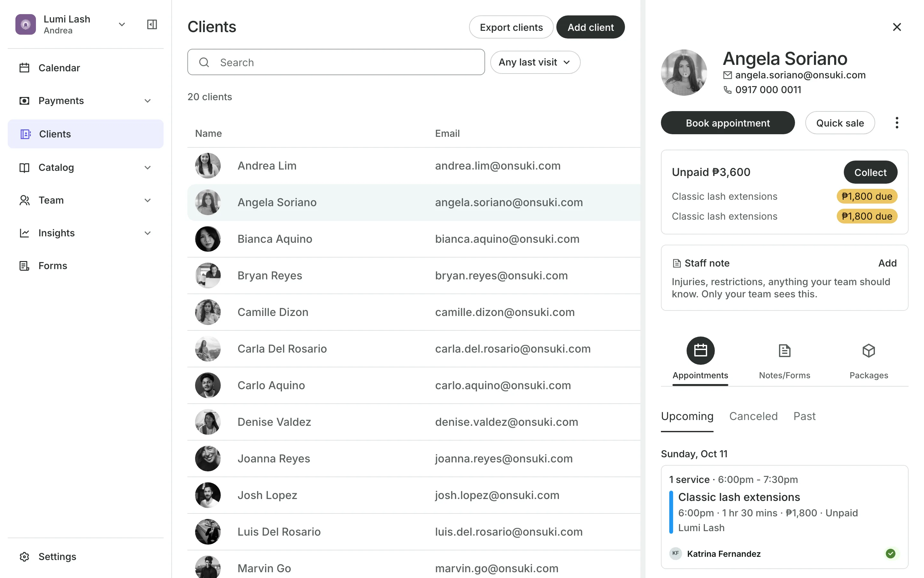Click Export clients button
The width and height of the screenshot is (924, 578).
click(511, 27)
